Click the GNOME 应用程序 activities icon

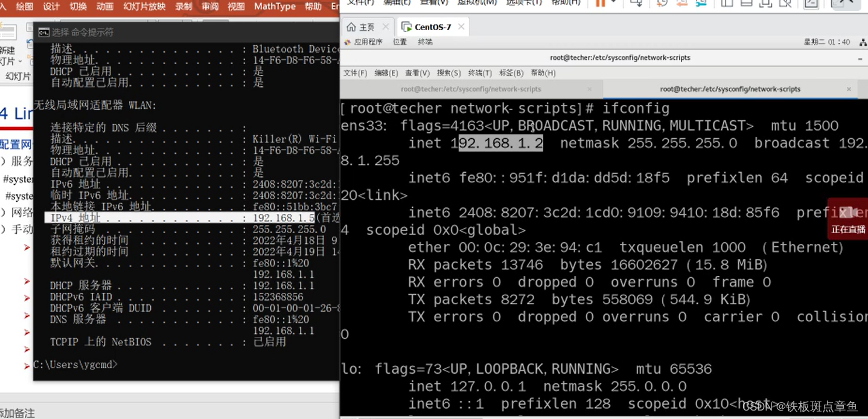[347, 42]
